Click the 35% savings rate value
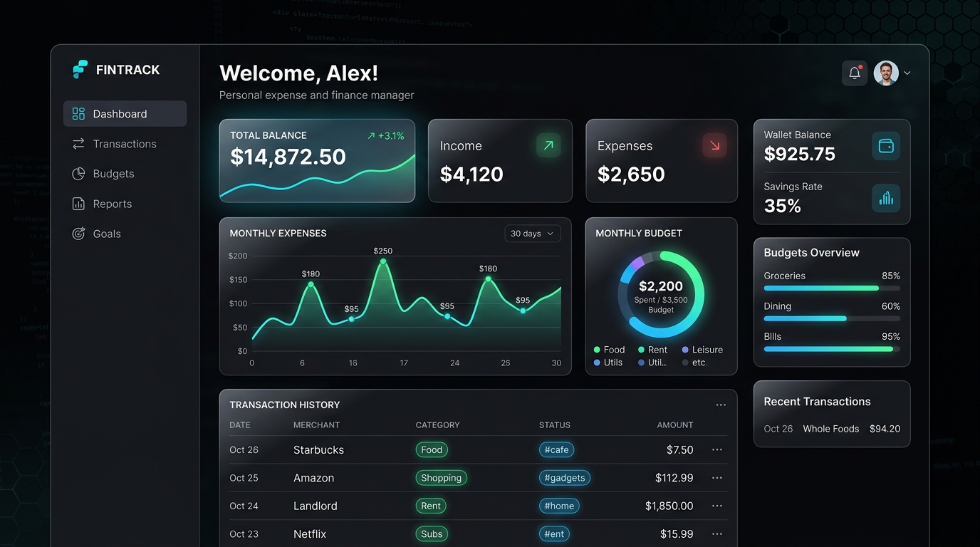This screenshot has height=547, width=980. click(783, 206)
